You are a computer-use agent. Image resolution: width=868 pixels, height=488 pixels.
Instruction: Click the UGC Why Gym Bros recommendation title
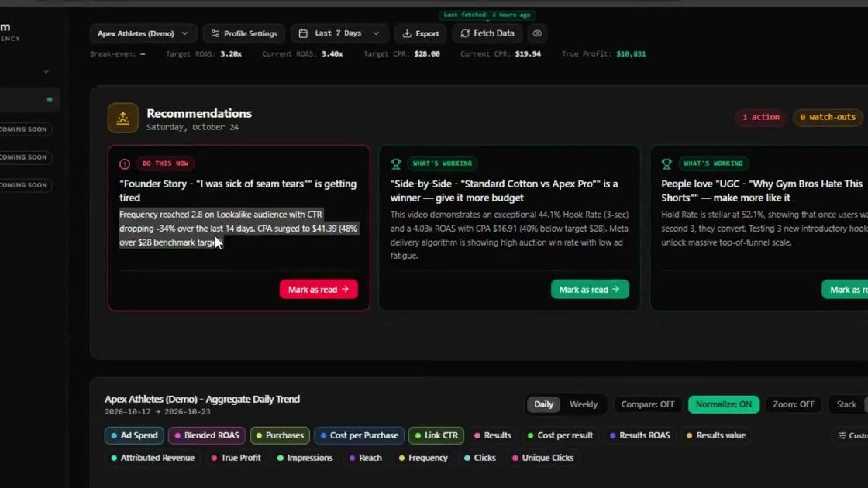(x=762, y=191)
